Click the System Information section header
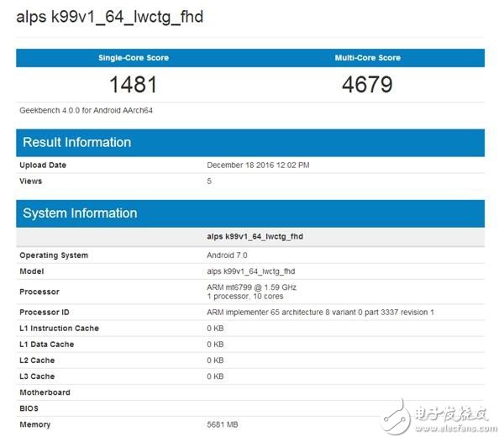 tap(80, 213)
